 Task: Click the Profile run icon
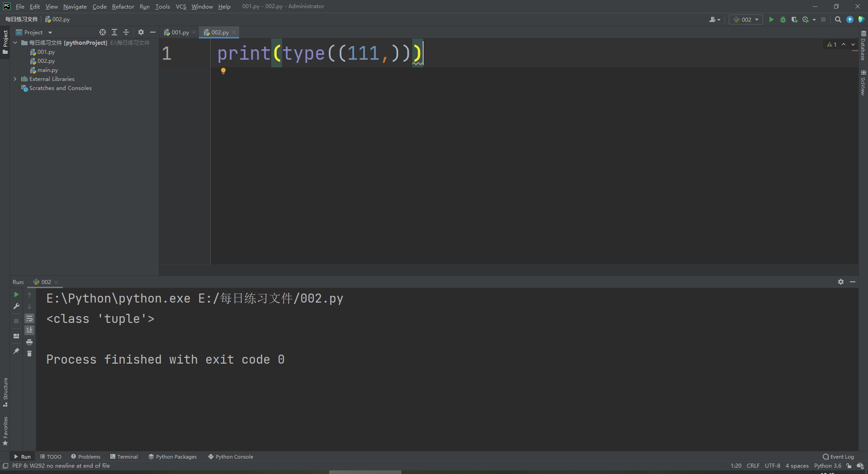(x=806, y=19)
